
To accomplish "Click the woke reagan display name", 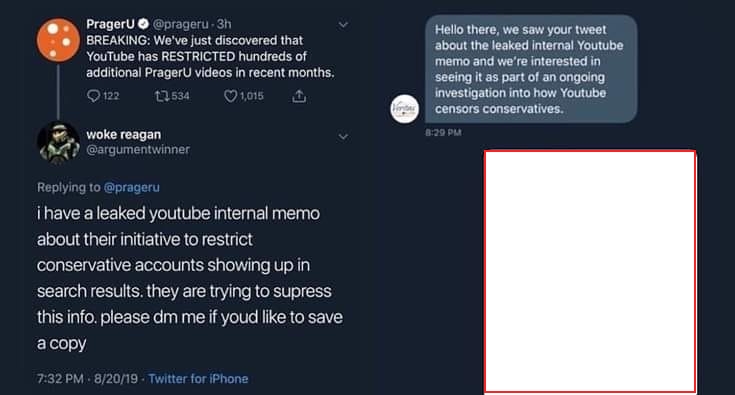I will pos(124,134).
